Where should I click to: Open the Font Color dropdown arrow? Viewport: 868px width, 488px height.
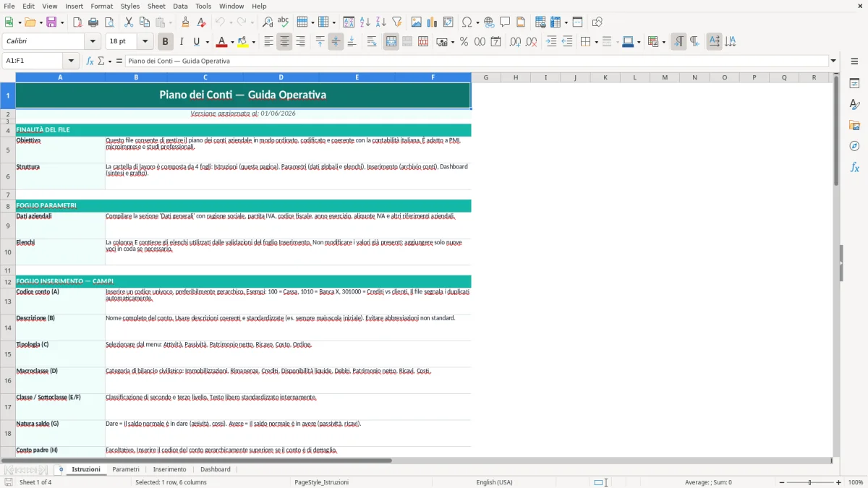click(x=231, y=42)
